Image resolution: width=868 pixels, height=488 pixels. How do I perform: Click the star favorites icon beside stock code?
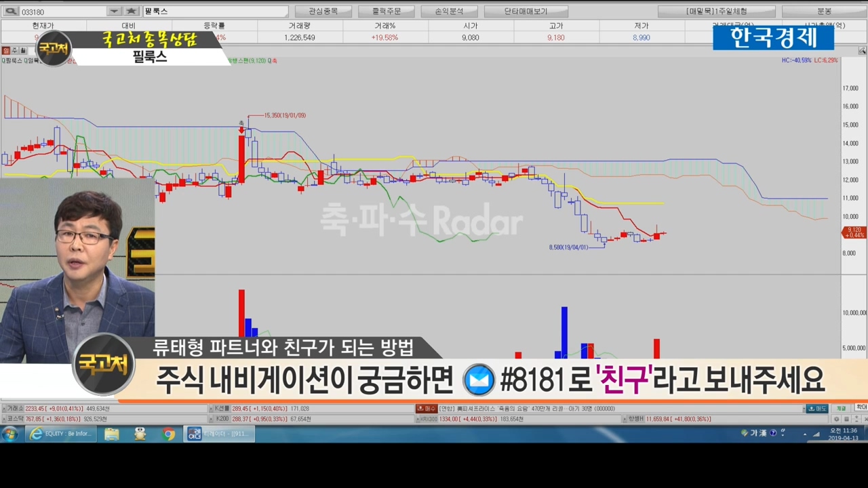[132, 12]
